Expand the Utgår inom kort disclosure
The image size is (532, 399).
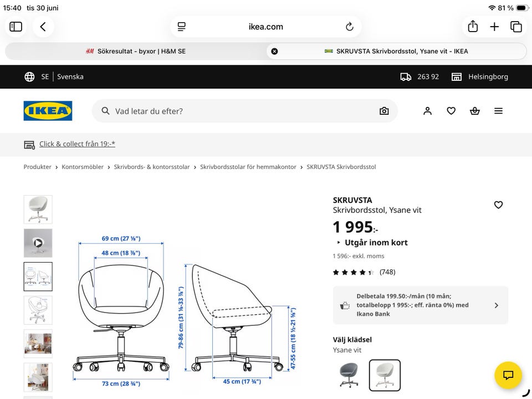point(372,243)
